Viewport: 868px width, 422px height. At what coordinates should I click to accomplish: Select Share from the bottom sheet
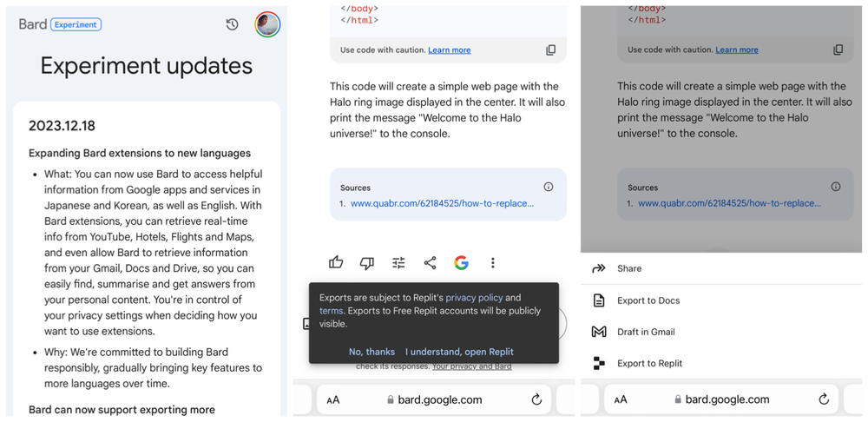point(629,269)
